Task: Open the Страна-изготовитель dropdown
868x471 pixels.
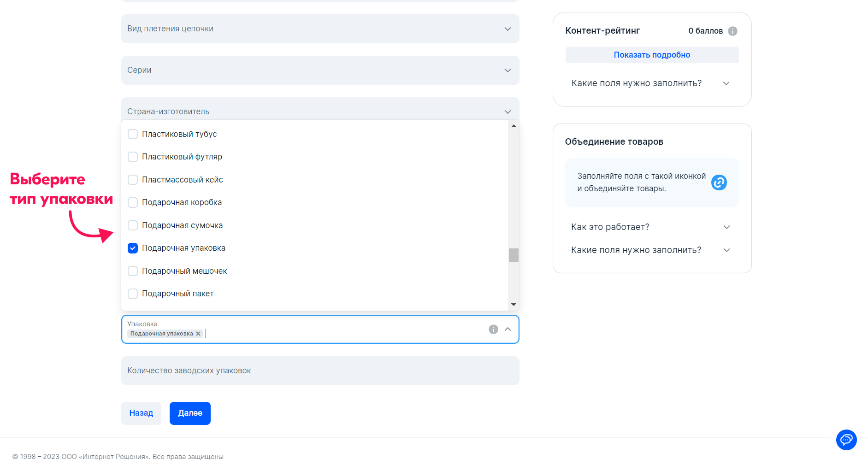Action: coord(320,109)
